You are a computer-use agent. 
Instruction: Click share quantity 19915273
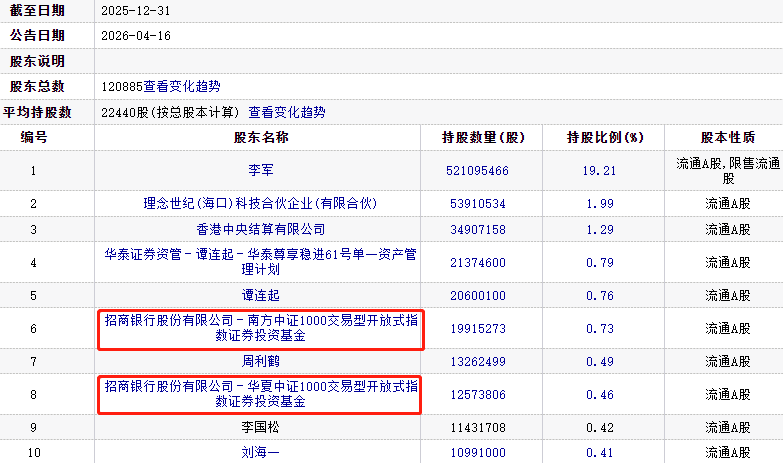pos(477,329)
